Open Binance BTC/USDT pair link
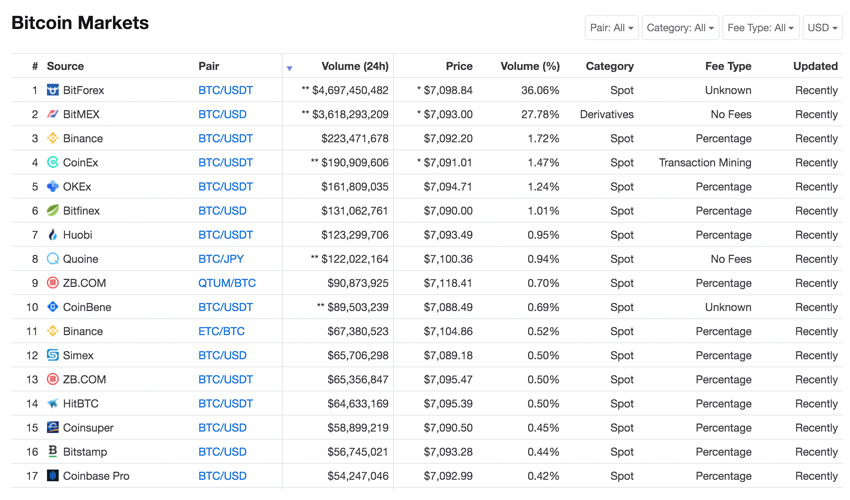This screenshot has height=500, width=850. pyautogui.click(x=226, y=138)
